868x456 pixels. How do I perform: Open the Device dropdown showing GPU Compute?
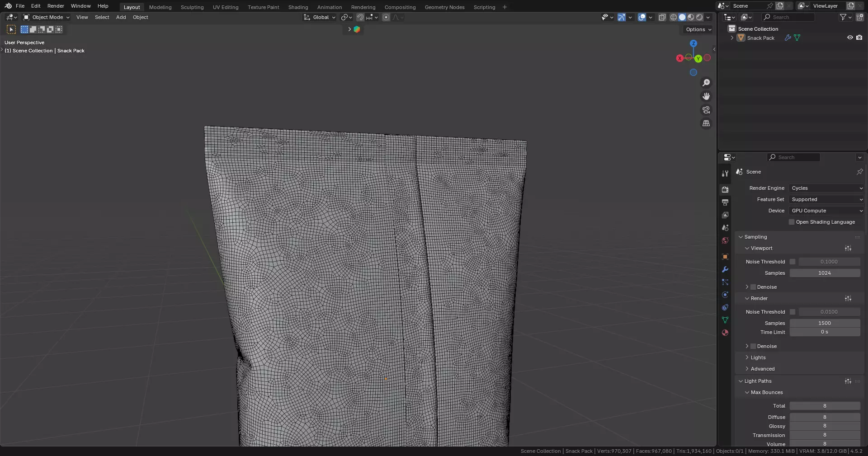tap(826, 211)
